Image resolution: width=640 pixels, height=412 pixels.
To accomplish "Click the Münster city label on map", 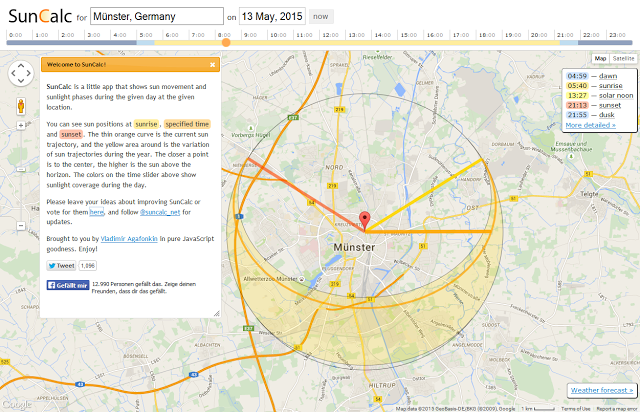I will point(354,247).
